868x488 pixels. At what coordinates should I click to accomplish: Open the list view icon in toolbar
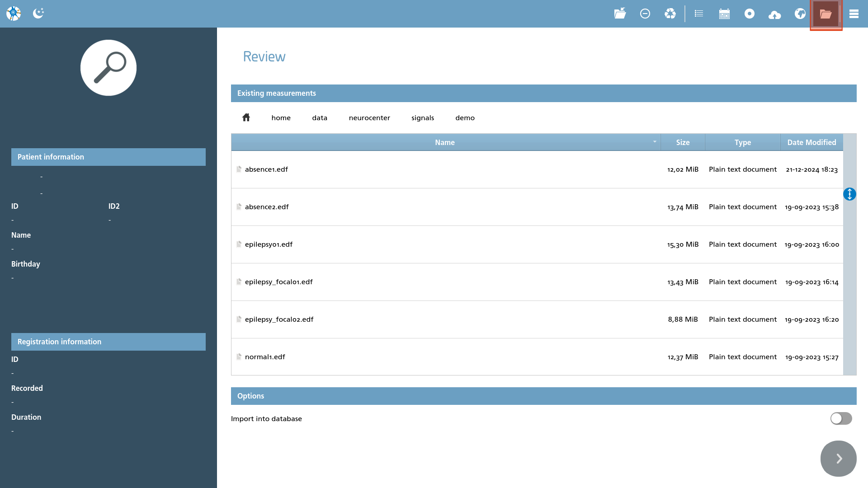click(699, 14)
